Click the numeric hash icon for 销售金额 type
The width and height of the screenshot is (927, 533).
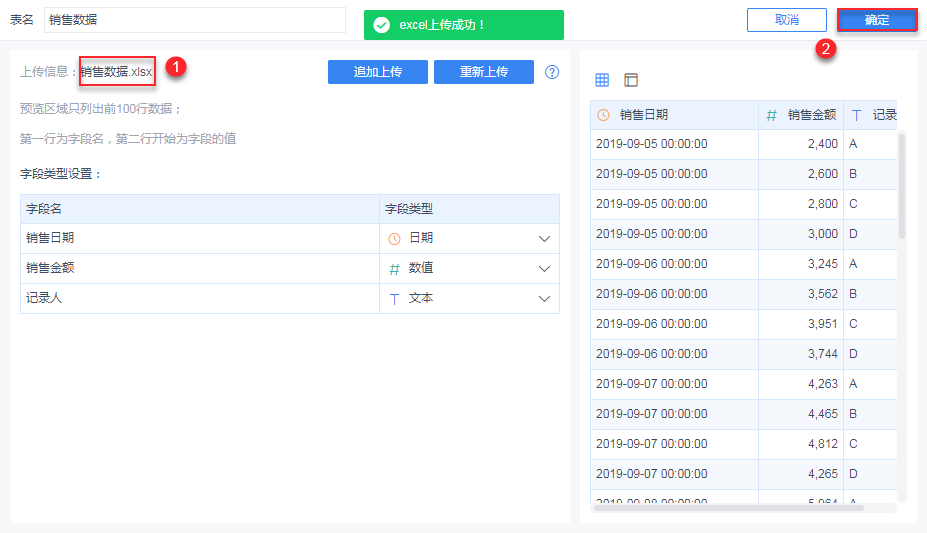[394, 269]
